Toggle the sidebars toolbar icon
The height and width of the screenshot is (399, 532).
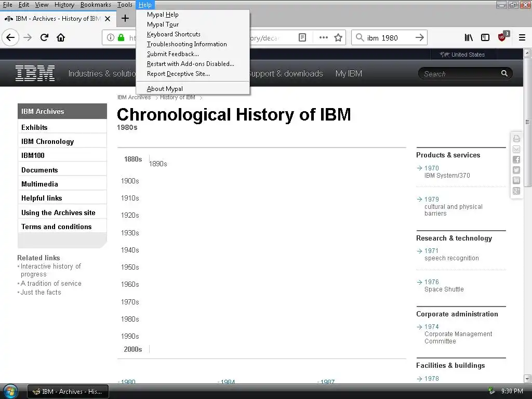[485, 37]
